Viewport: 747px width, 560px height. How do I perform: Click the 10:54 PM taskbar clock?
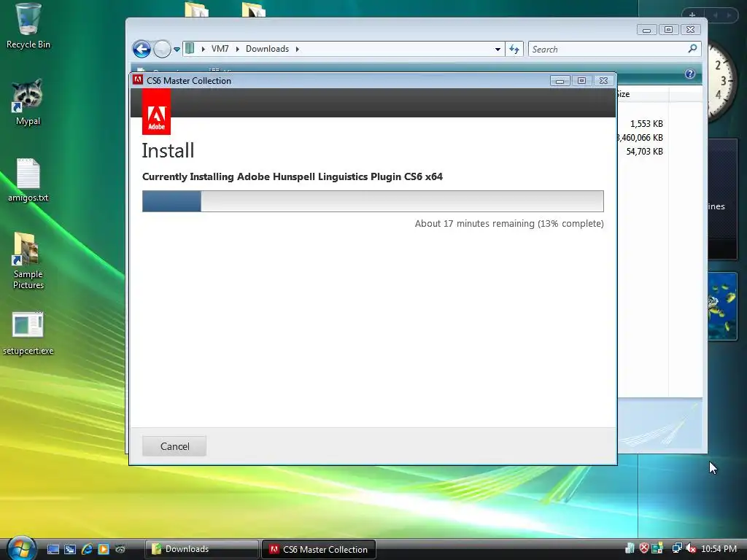point(719,549)
